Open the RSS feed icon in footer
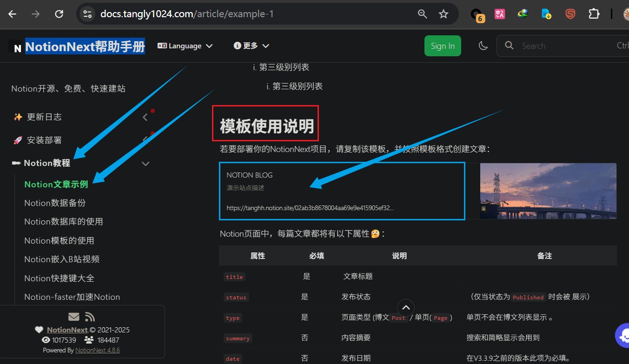 click(x=90, y=317)
